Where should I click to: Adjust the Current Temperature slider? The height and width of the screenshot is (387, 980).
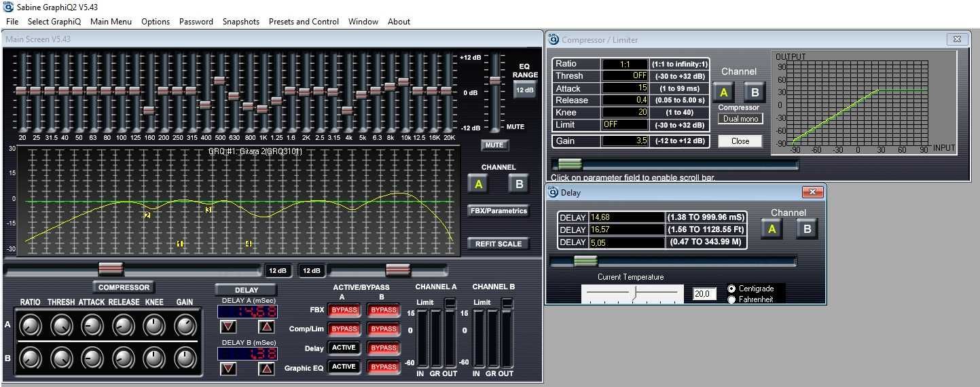coord(633,293)
